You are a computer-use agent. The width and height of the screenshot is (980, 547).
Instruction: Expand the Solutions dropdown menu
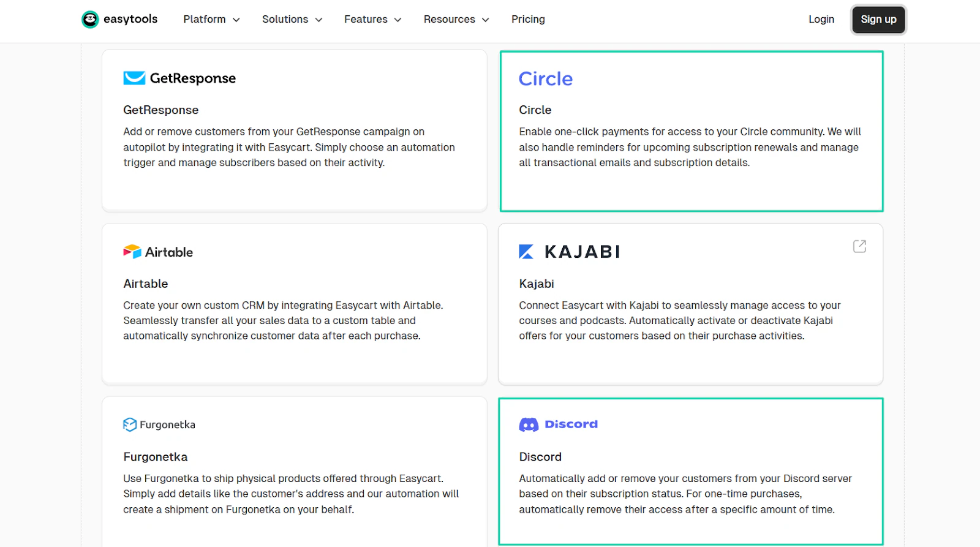pyautogui.click(x=292, y=20)
